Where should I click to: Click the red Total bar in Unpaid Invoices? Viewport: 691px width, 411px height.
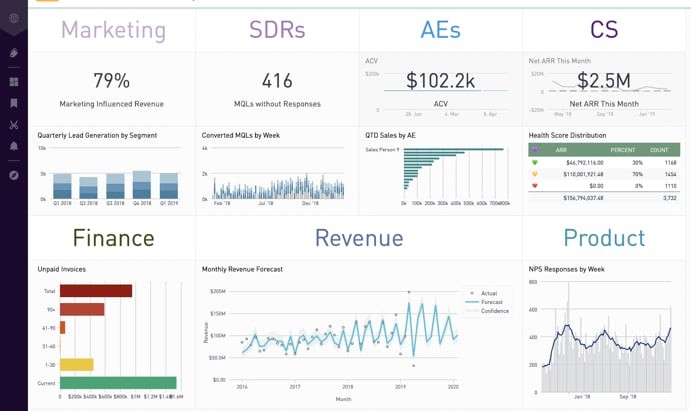96,291
